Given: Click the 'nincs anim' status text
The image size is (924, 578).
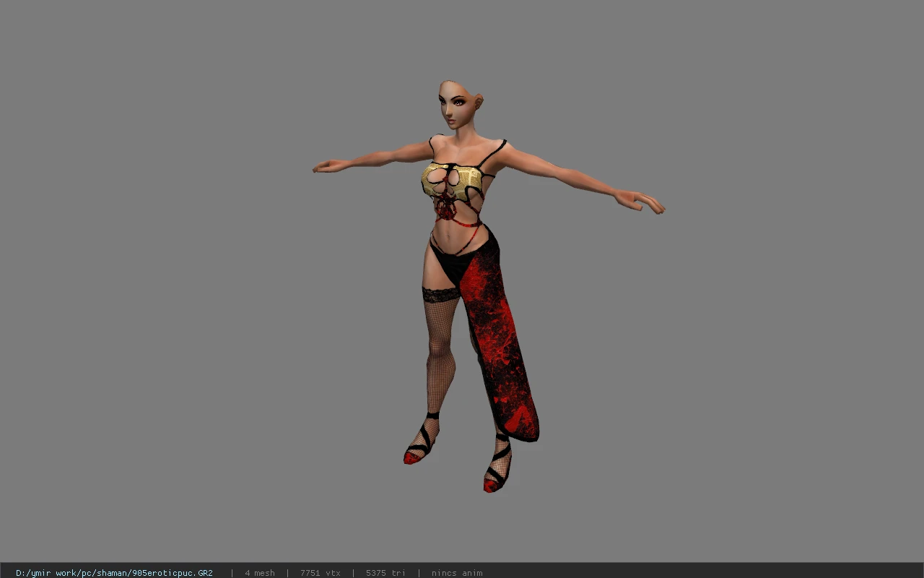Looking at the screenshot, I should pos(457,573).
